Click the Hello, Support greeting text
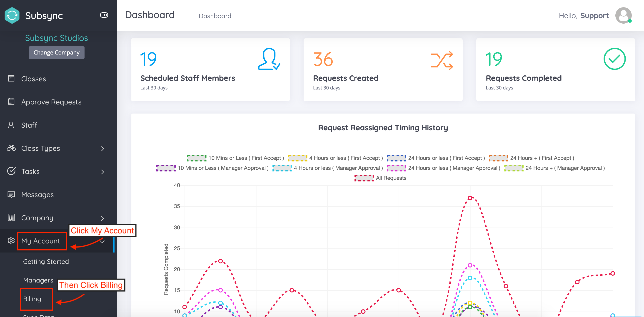The image size is (644, 317). pos(584,16)
